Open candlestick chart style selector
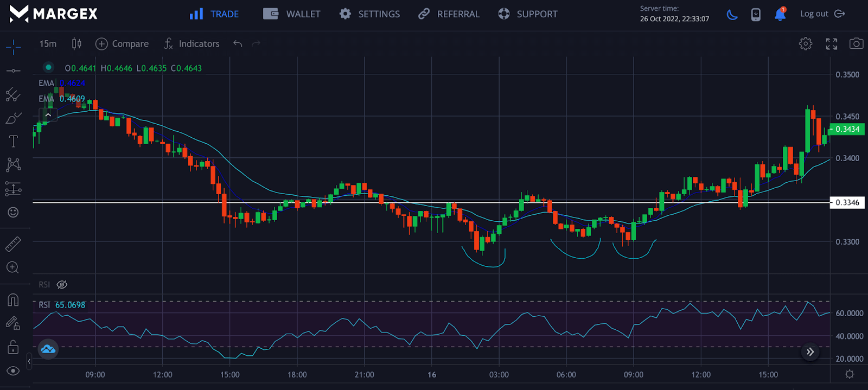The width and height of the screenshot is (868, 390). tap(76, 44)
